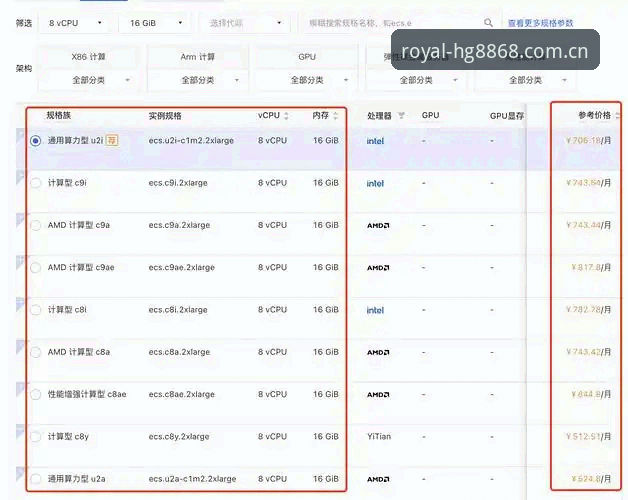
Task: Open the 查看更多规格参数 link
Action: pos(541,23)
